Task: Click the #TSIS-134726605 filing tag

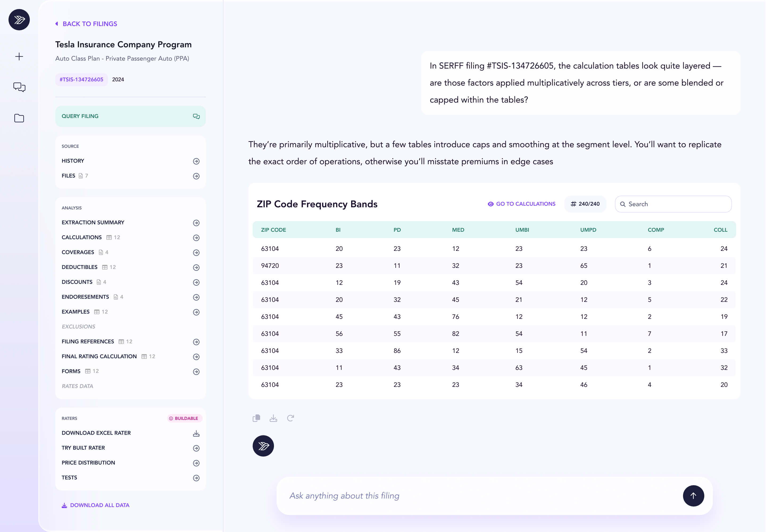Action: point(81,79)
